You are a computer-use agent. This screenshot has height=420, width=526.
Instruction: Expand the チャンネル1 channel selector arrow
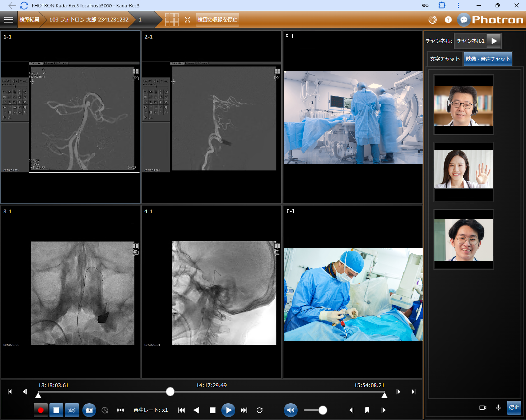point(494,41)
